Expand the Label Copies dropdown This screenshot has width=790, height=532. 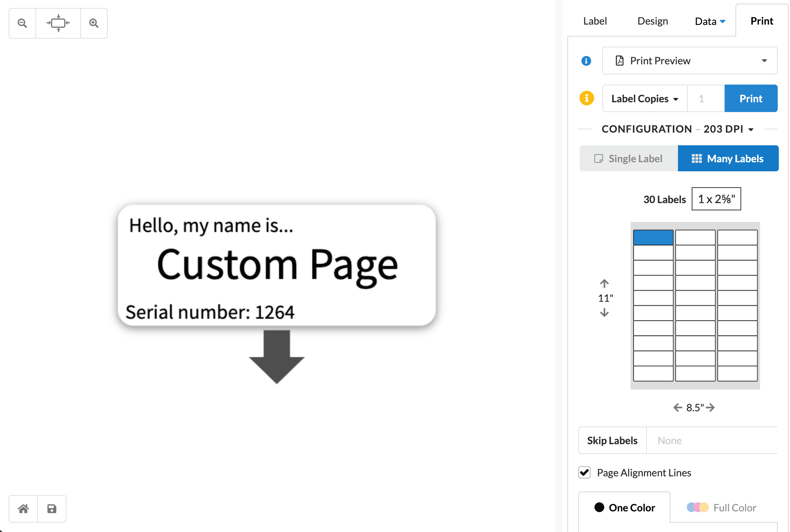coord(644,98)
